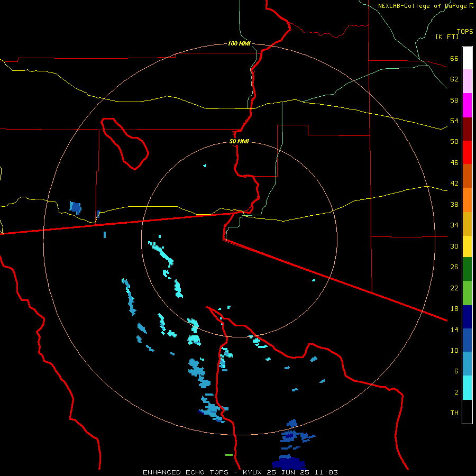Image resolution: width=476 pixels, height=476 pixels.
Task: Click the legend value "30"
Action: click(454, 246)
